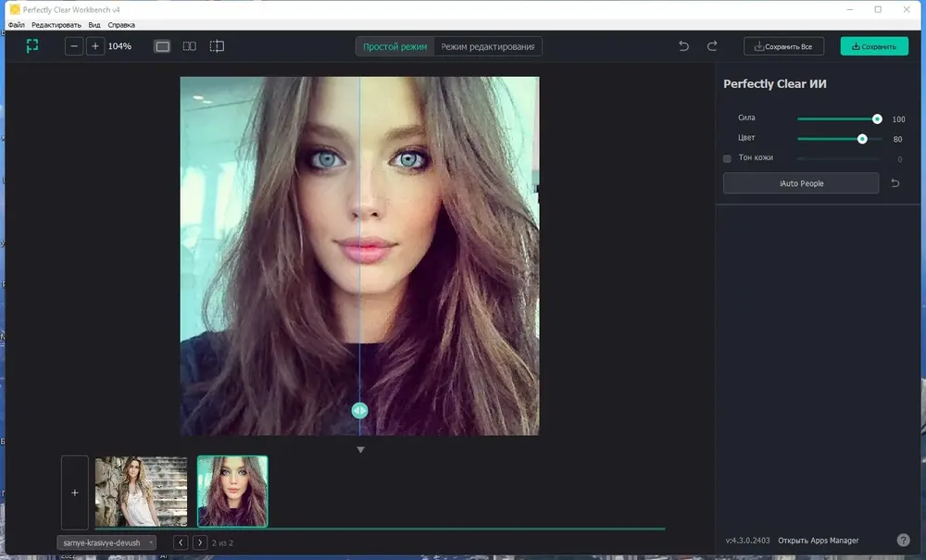Viewport: 926px width, 560px height.
Task: Select the single image view icon
Action: 162,46
